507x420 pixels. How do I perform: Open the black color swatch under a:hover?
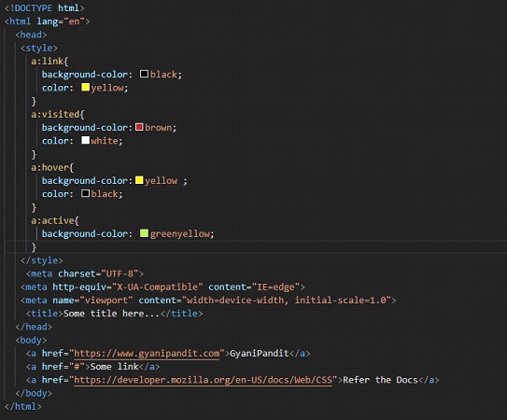(85, 193)
